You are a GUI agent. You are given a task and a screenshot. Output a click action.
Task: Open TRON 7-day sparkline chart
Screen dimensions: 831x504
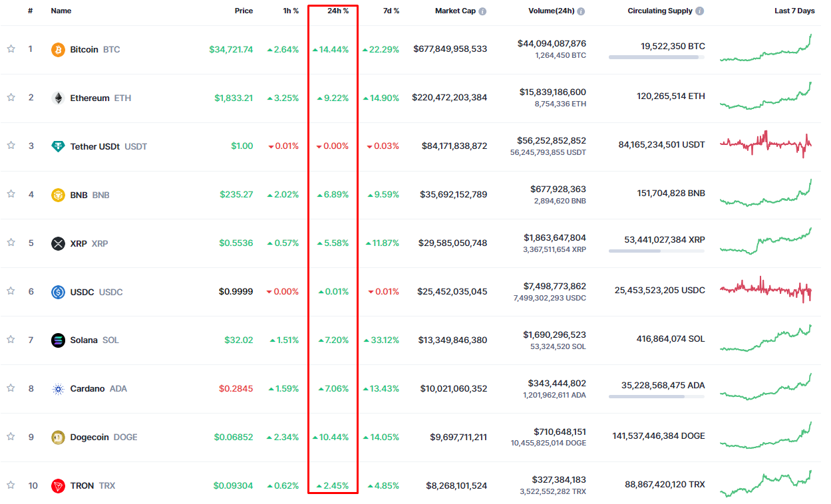coord(766,484)
